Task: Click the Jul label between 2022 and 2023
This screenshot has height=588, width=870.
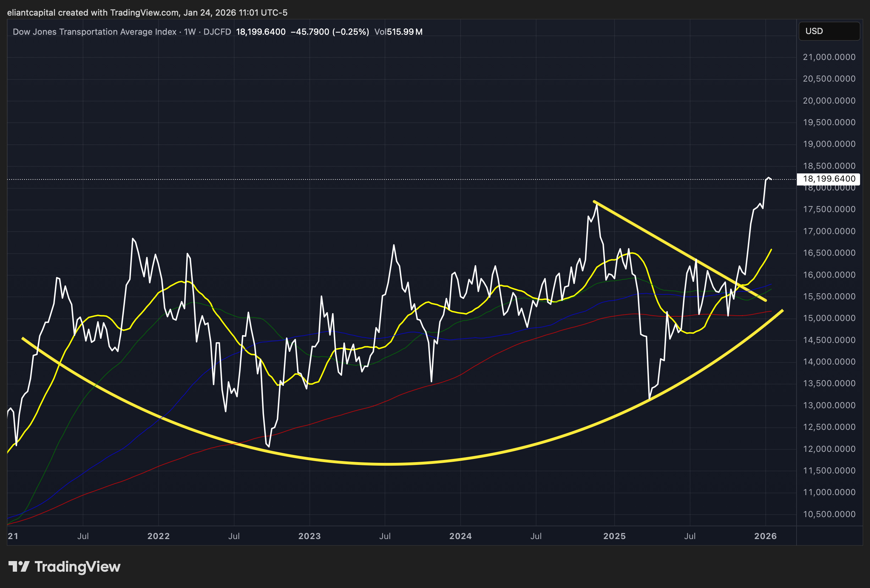Action: (x=234, y=536)
